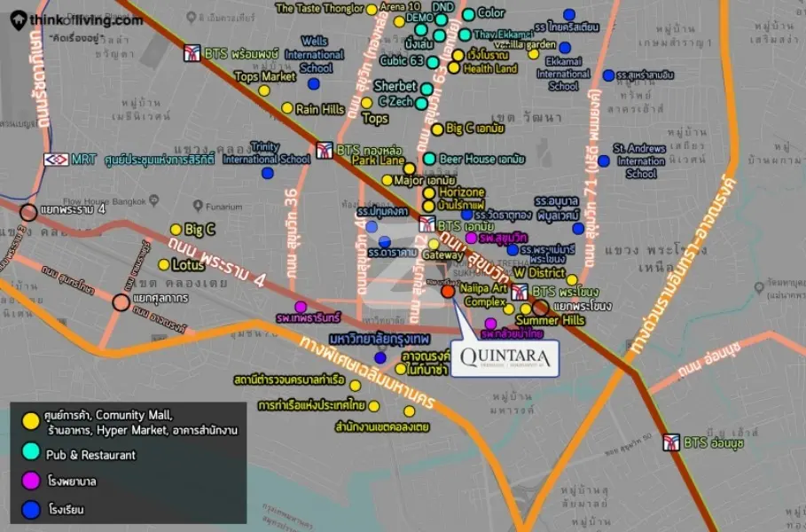806x532 pixels.
Task: Click yellow dot beside Park Lane
Action: (x=409, y=168)
